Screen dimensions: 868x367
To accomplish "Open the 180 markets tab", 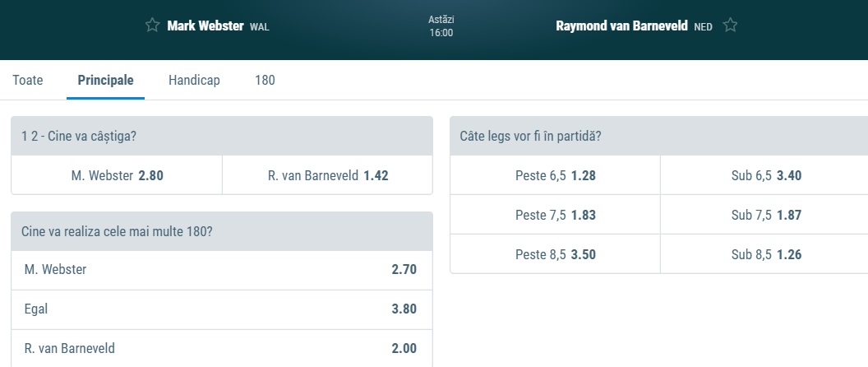I will (x=265, y=81).
